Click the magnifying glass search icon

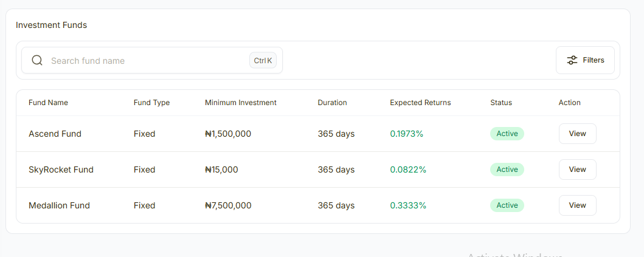(37, 60)
